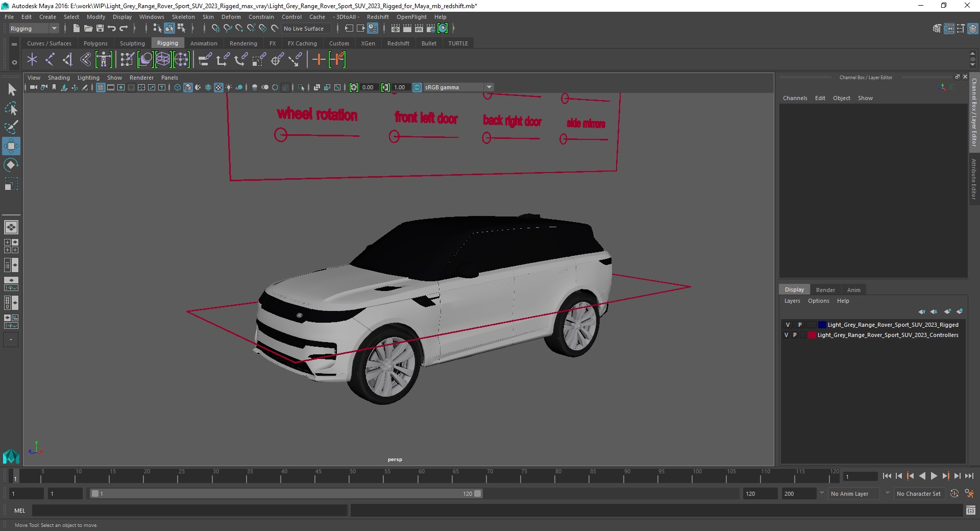Toggle auto keyframe button
Screen dimensions: 980x531
pyautogui.click(x=954, y=494)
